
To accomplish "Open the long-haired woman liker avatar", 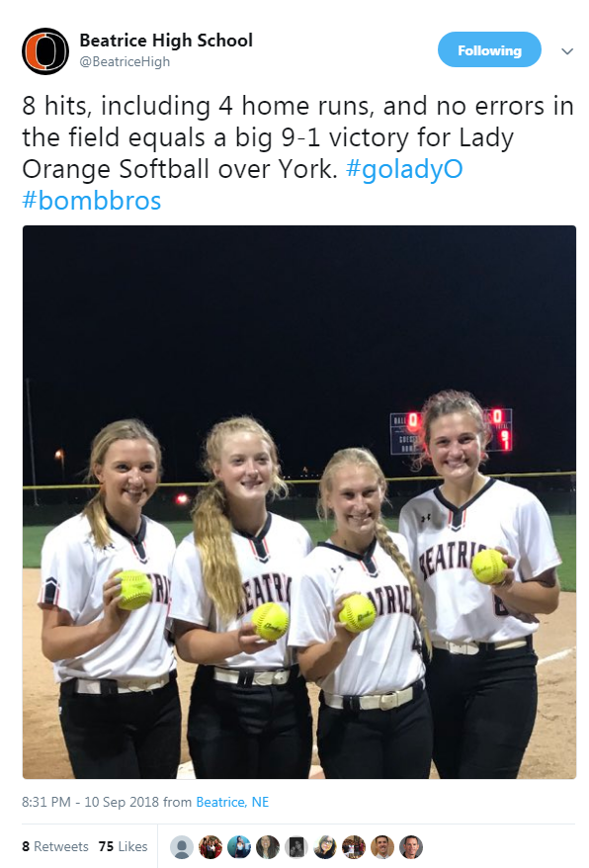I will click(x=268, y=847).
